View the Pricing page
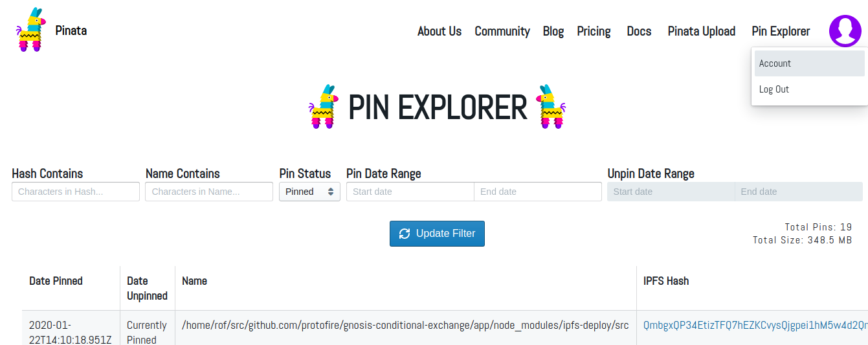The width and height of the screenshot is (868, 345). pyautogui.click(x=594, y=31)
